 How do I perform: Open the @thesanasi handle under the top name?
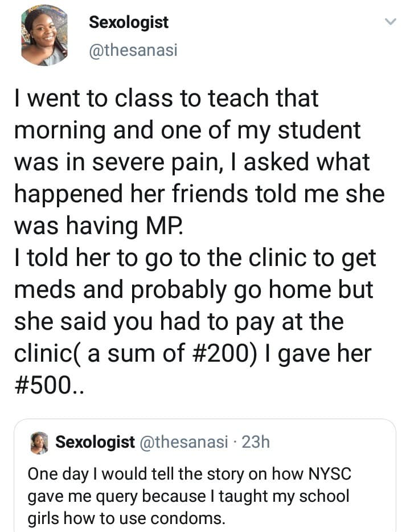point(133,51)
